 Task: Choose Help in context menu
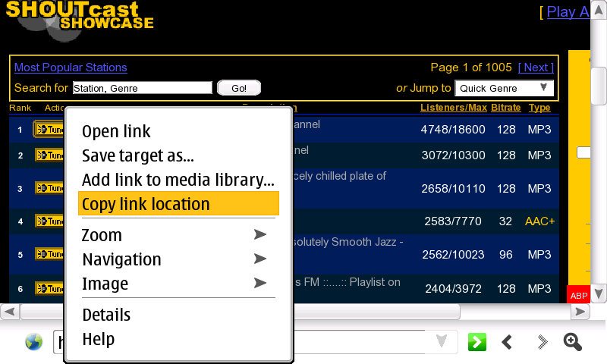pyautogui.click(x=178, y=339)
